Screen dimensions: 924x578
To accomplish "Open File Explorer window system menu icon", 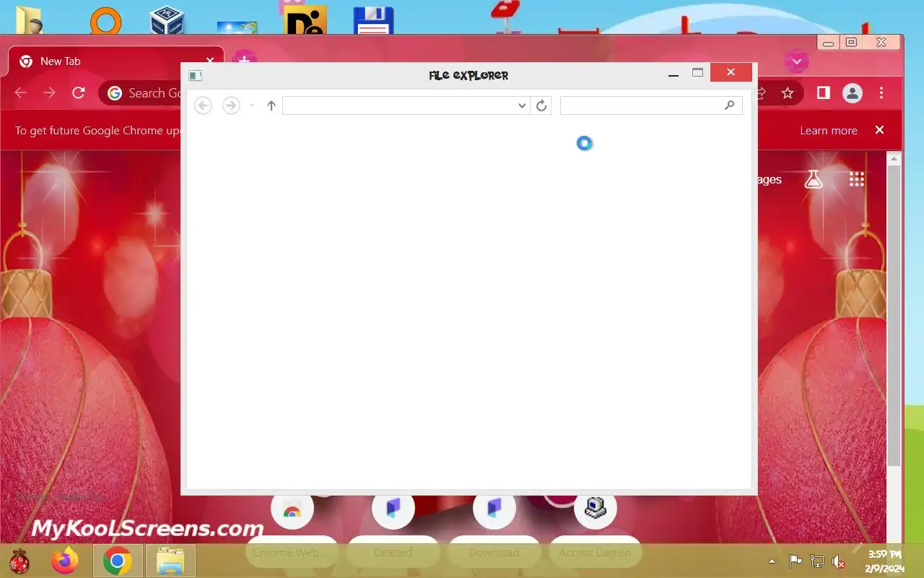I will coord(195,75).
